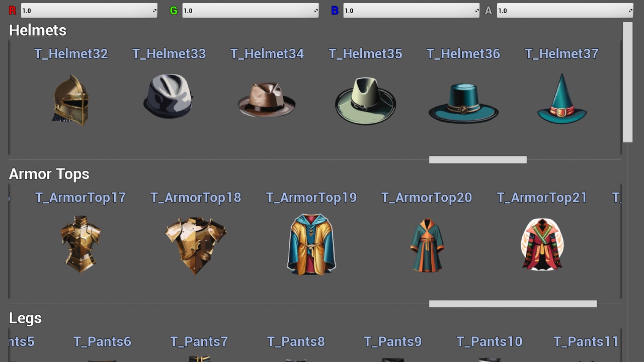Click the Helmets section heading
The image size is (644, 362).
point(38,31)
